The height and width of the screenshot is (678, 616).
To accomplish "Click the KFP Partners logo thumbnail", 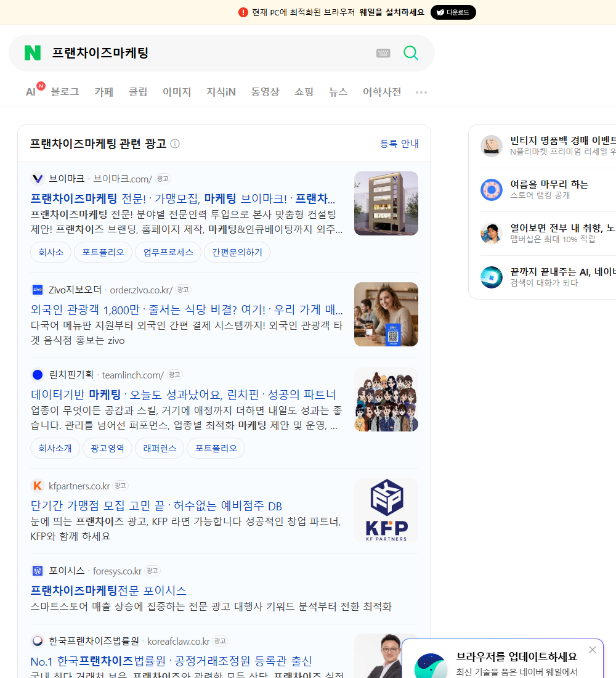I will coord(386,510).
